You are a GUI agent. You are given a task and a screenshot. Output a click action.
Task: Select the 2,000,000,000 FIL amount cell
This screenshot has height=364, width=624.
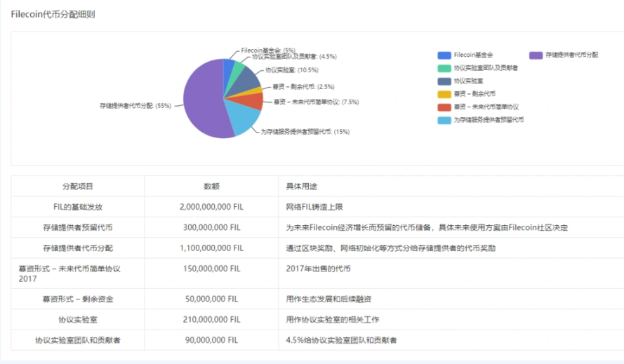click(211, 207)
